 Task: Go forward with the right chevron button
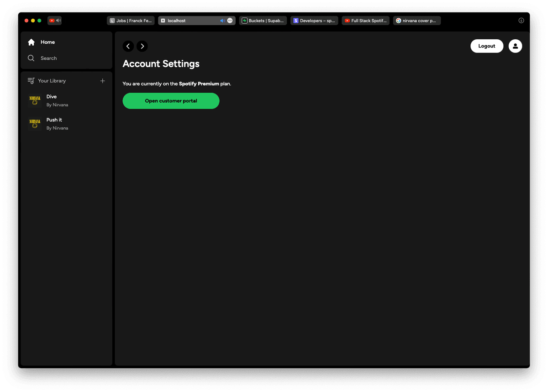(x=142, y=46)
